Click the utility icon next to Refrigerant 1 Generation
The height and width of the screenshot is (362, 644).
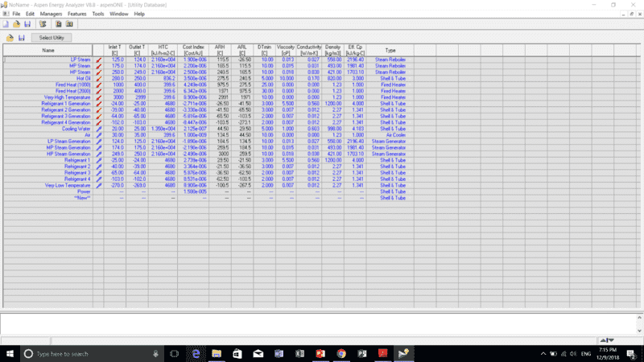99,103
